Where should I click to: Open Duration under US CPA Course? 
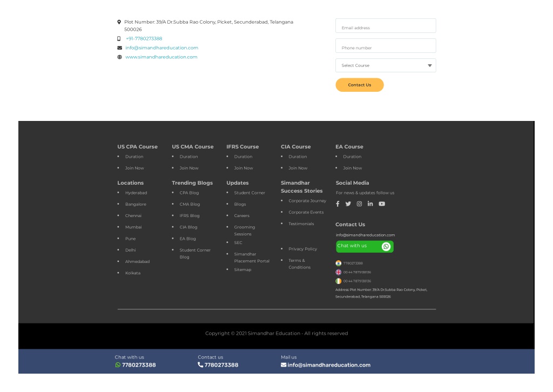click(134, 157)
